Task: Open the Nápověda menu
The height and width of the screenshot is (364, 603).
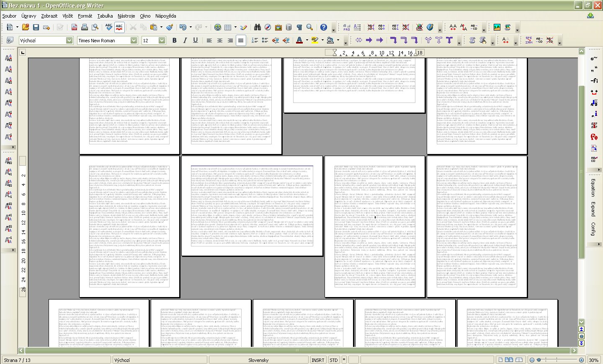Action: click(x=166, y=16)
